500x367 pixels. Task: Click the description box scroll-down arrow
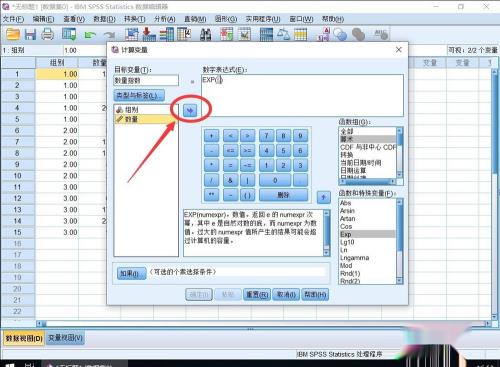327,253
